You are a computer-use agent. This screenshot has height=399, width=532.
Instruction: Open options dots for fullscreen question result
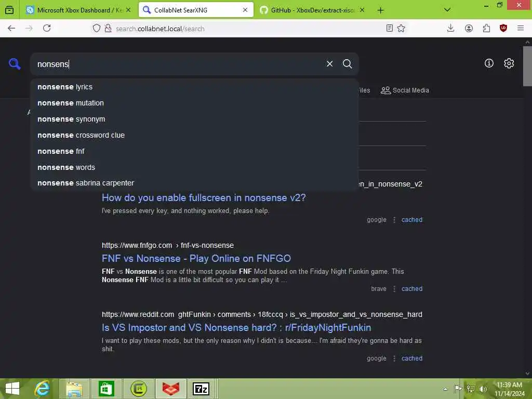(394, 220)
